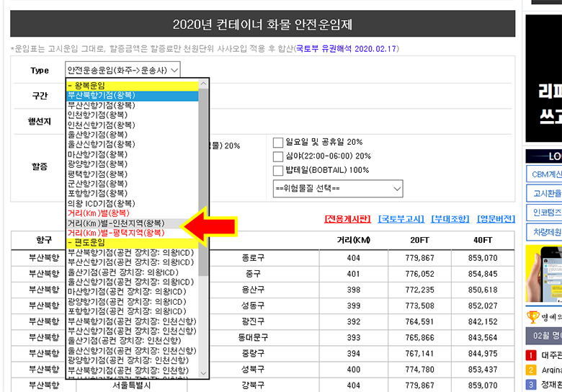Click the distance value 392
The image size is (562, 392).
(353, 321)
